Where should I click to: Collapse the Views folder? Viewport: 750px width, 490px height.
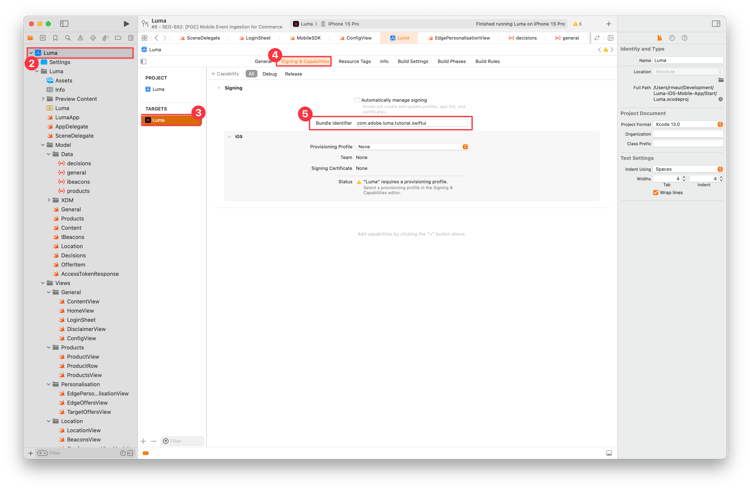click(x=43, y=283)
